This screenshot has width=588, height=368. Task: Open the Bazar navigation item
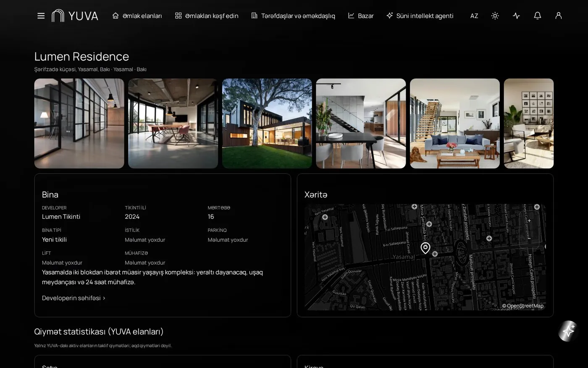tap(361, 16)
